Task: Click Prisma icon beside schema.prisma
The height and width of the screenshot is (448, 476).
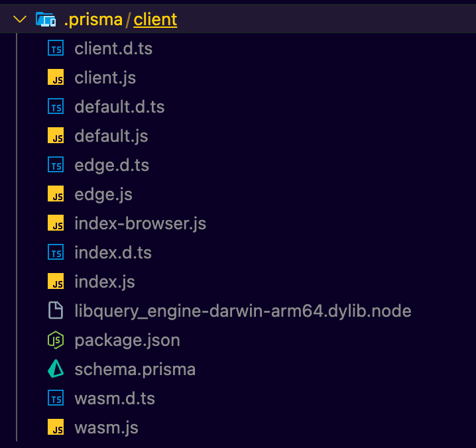Action: tap(56, 368)
